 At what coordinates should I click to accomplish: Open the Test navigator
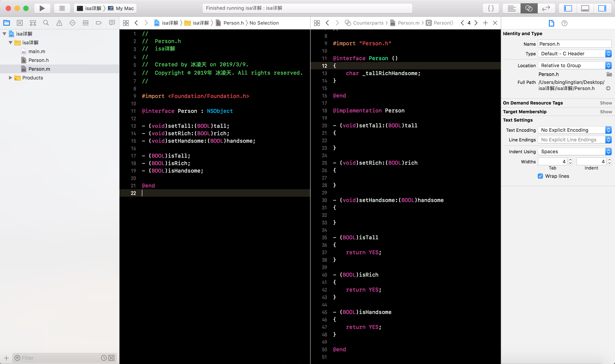(72, 23)
